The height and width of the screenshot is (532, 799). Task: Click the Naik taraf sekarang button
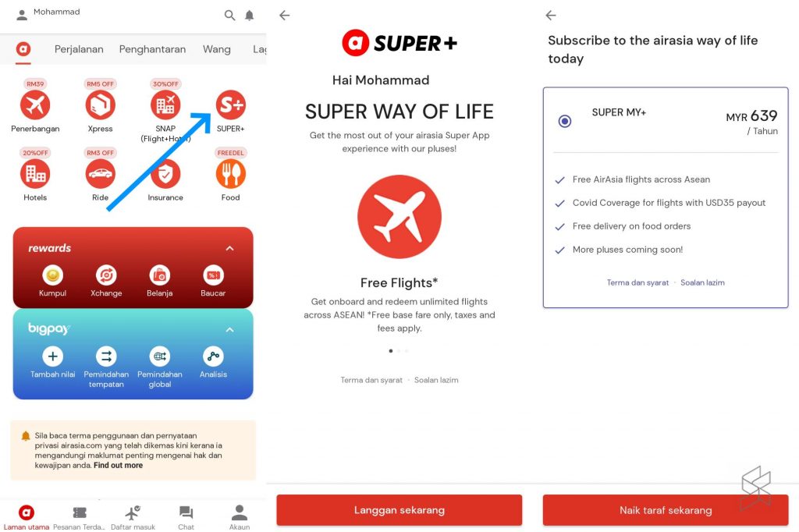point(666,509)
